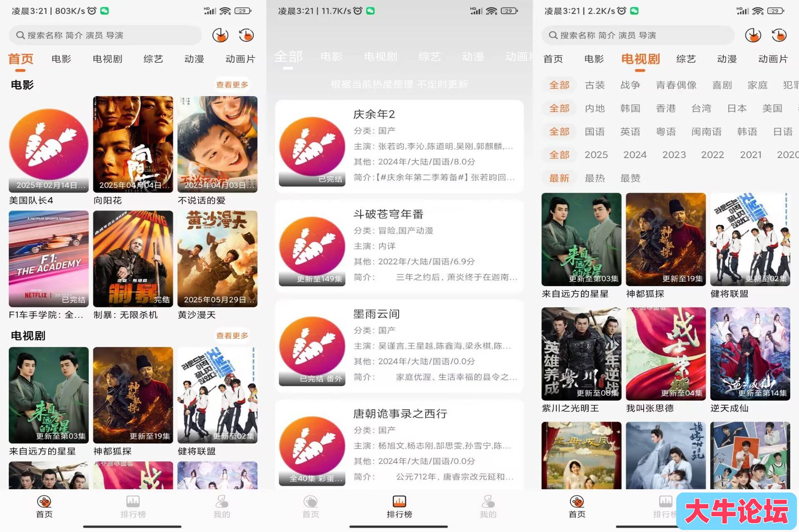The height and width of the screenshot is (532, 799).
Task: Open 黄沙漫天 movie poster
Action: [x=218, y=259]
